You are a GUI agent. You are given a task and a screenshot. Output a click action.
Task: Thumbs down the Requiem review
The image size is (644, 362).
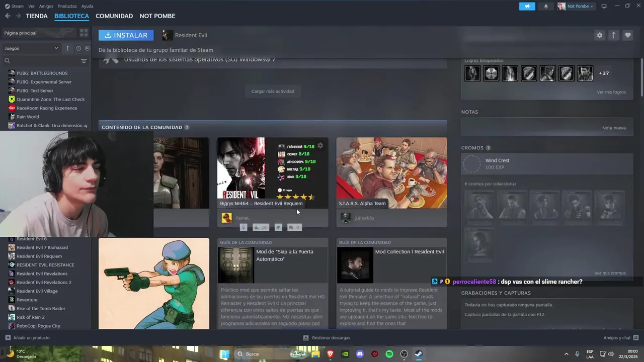278,227
